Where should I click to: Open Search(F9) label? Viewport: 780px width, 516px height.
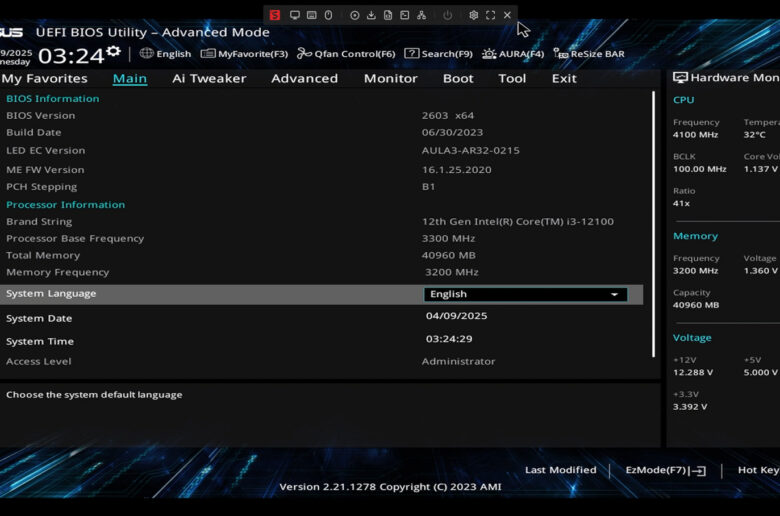coord(447,54)
